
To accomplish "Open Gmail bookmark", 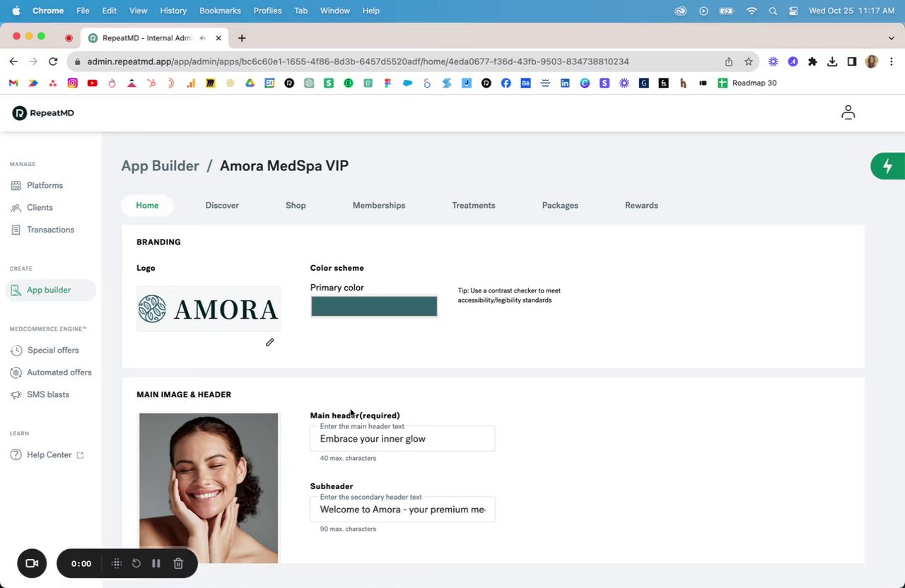I will [13, 83].
